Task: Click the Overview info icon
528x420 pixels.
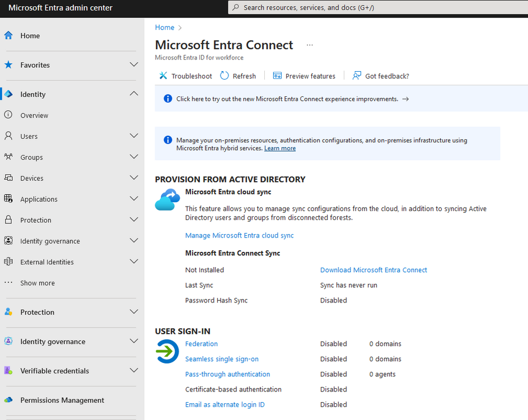Action: point(8,115)
